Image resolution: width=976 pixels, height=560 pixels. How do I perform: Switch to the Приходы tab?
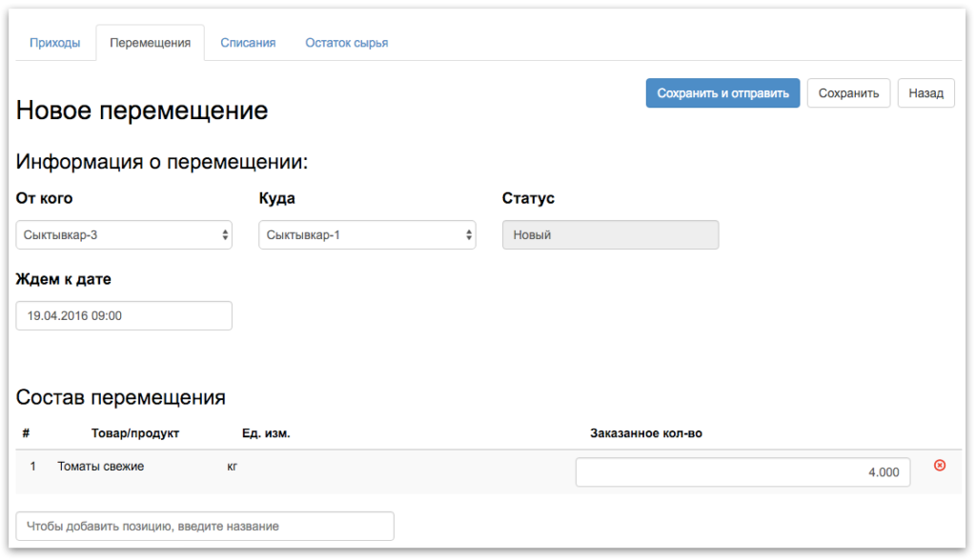click(54, 43)
